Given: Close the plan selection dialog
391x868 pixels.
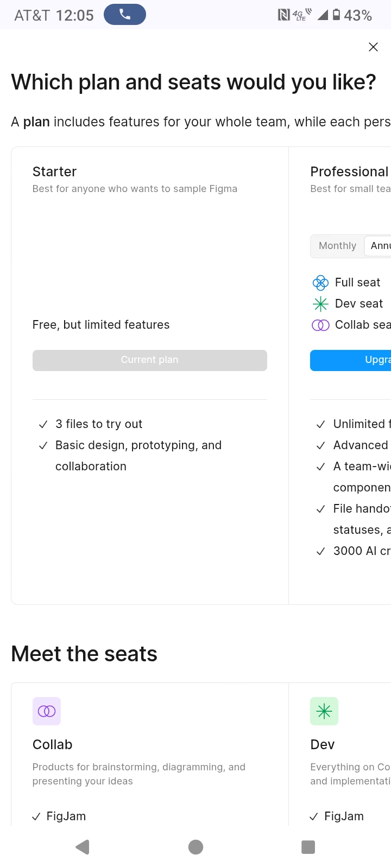Looking at the screenshot, I should pos(373,47).
